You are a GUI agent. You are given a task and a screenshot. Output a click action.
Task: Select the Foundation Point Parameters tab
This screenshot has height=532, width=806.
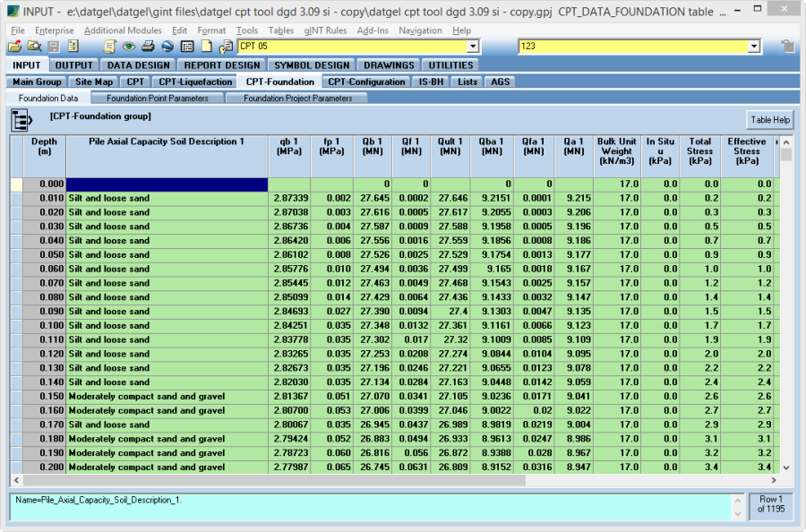156,98
